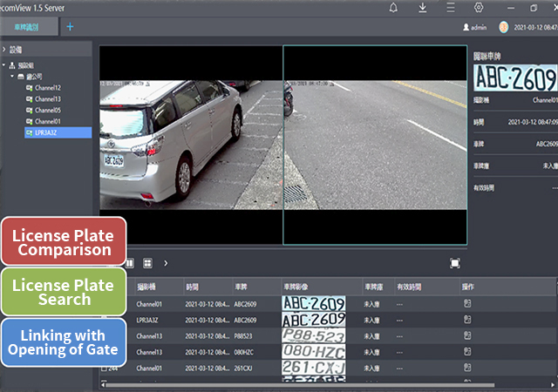This screenshot has width=558, height=392.
Task: Click 261CXJ plate number text
Action: 243,368
